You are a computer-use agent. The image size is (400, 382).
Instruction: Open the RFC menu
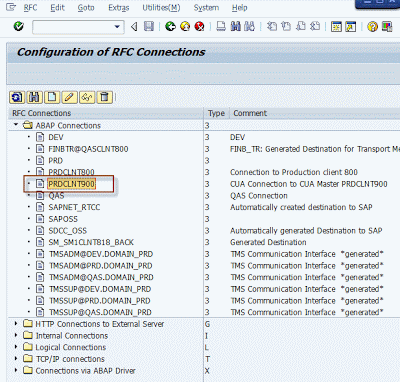tap(30, 8)
